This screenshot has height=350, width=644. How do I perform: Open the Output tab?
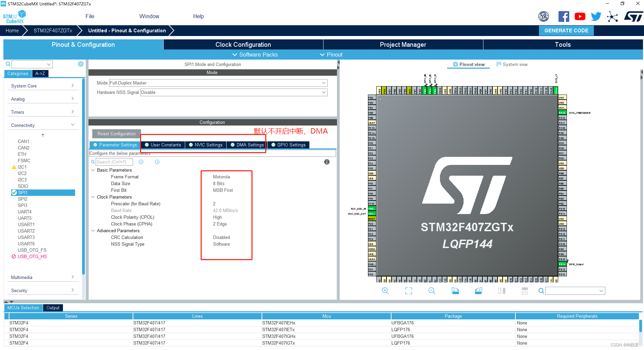53,308
